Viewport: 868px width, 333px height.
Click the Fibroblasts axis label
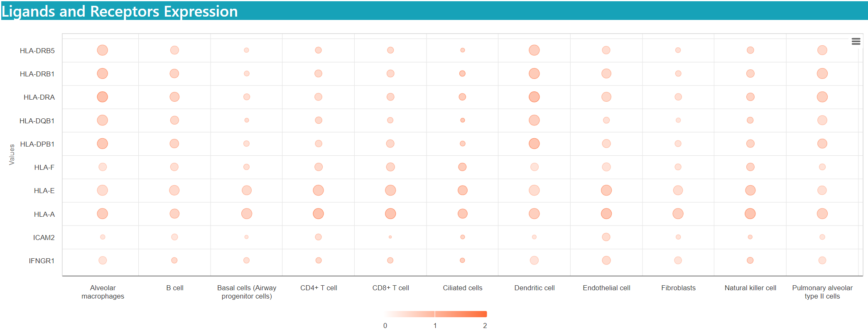click(678, 288)
